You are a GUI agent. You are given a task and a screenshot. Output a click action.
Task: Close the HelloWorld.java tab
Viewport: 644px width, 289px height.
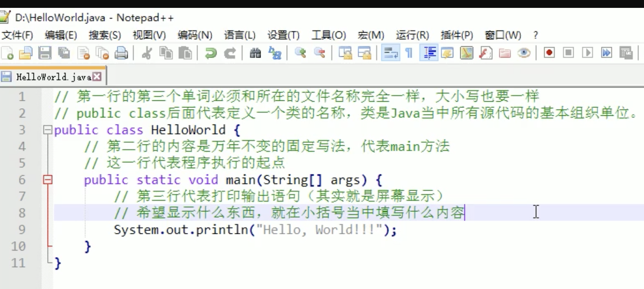(x=97, y=77)
